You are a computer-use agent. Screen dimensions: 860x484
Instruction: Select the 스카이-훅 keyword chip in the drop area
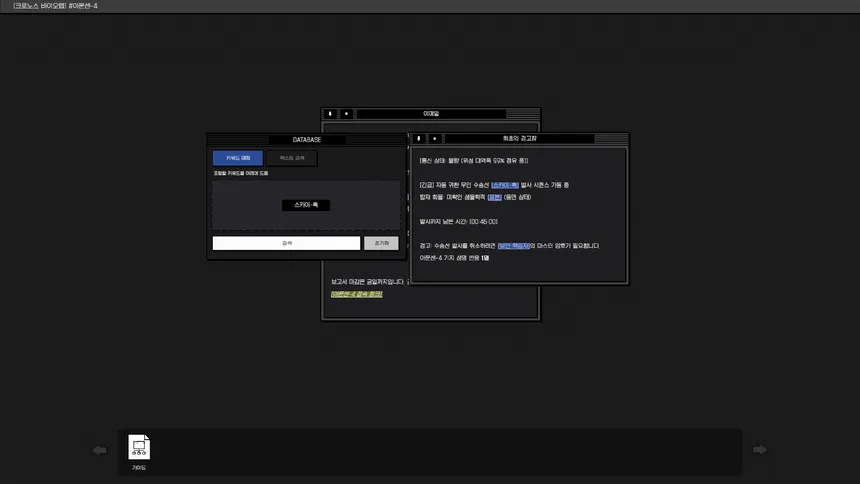306,205
